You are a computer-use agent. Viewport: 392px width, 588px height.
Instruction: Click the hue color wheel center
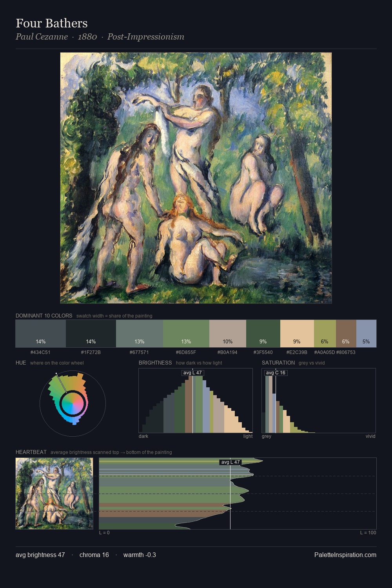point(73,403)
